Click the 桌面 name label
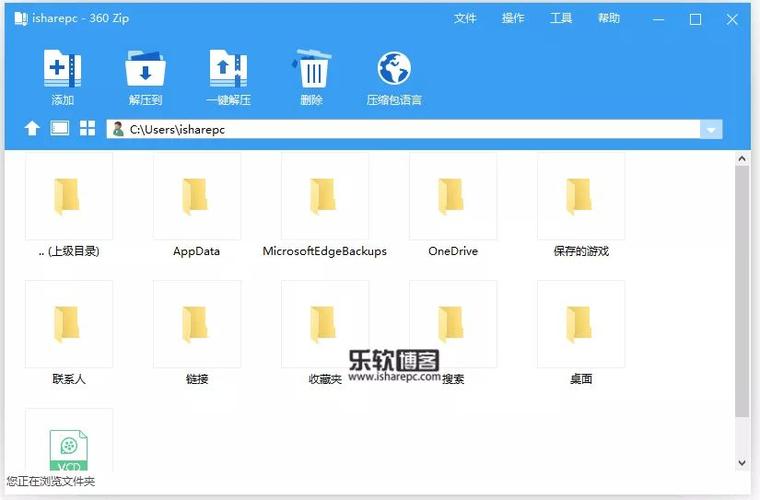 click(581, 379)
